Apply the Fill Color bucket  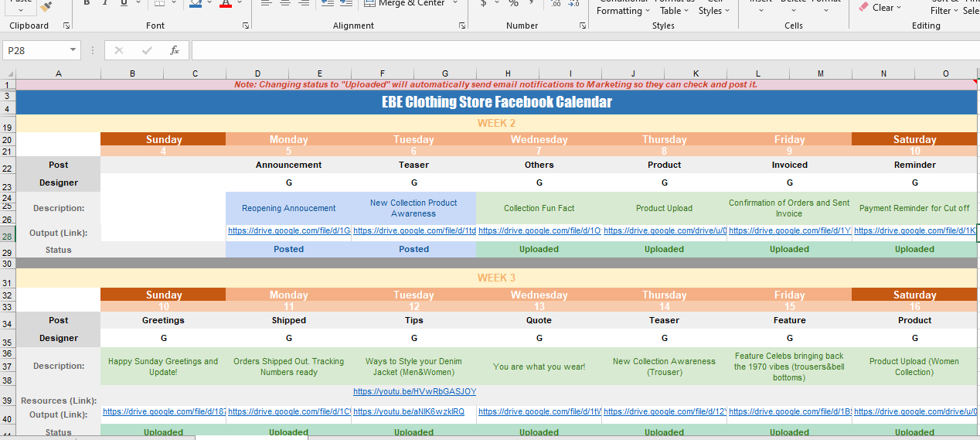pyautogui.click(x=195, y=3)
